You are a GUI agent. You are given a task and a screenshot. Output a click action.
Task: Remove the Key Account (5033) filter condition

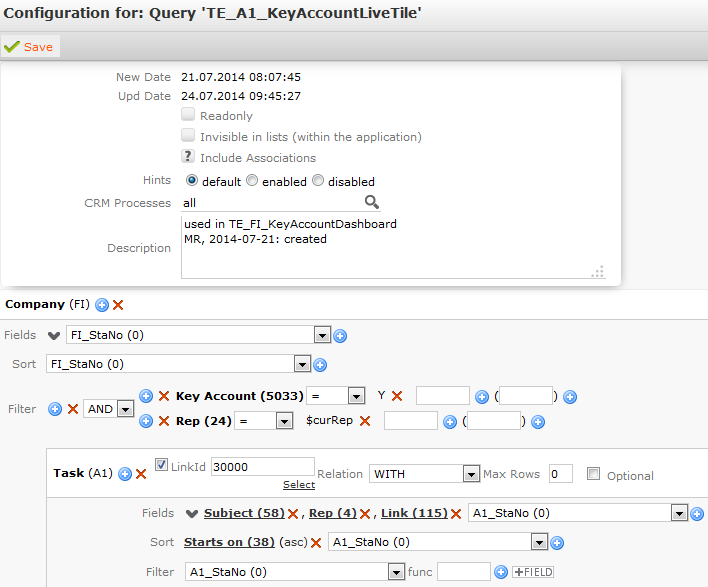coord(164,396)
